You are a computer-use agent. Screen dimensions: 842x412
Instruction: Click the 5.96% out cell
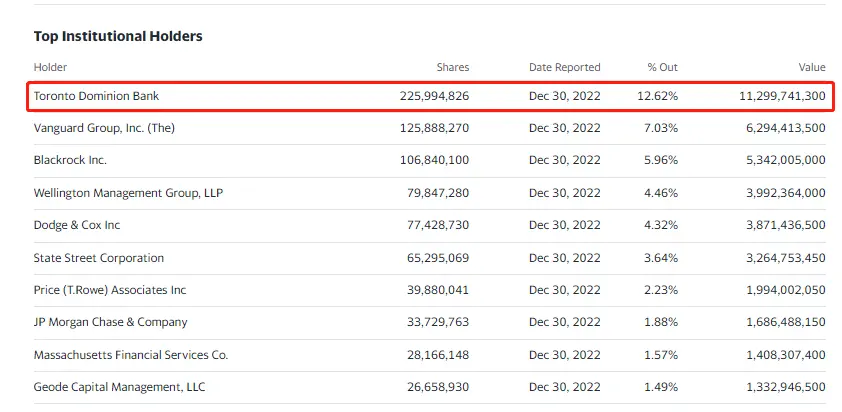[661, 160]
